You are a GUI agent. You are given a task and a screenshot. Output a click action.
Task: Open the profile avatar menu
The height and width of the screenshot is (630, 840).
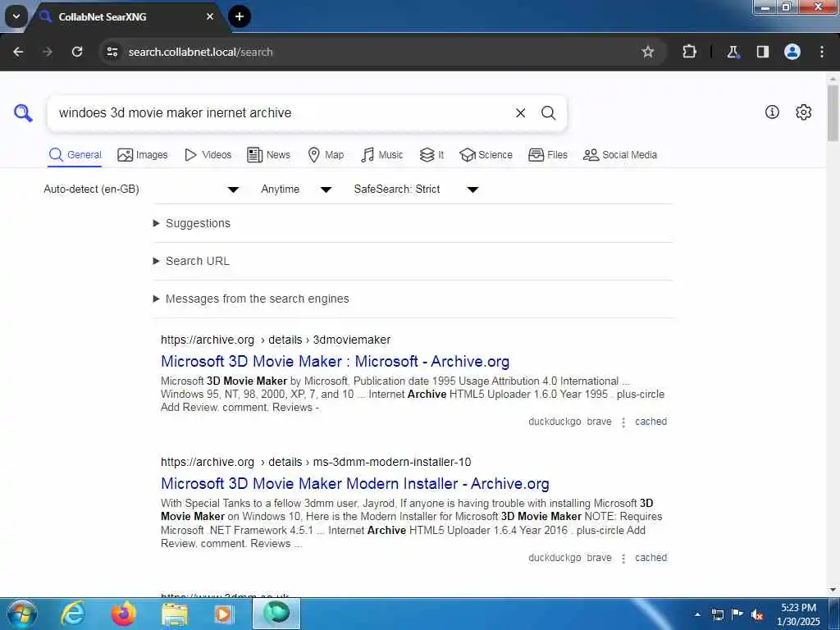click(x=792, y=52)
